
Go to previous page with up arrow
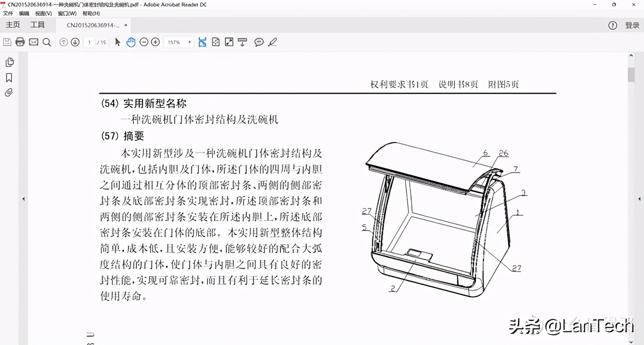[63, 42]
